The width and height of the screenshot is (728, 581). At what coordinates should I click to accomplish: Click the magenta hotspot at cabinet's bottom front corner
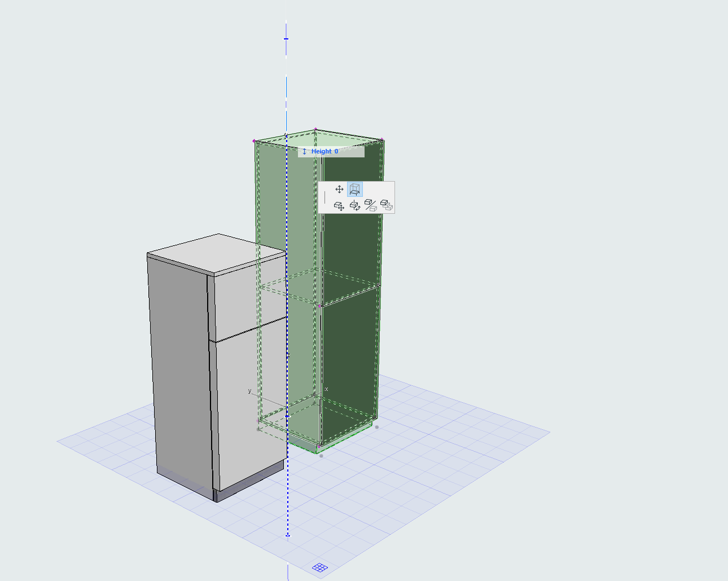click(318, 446)
